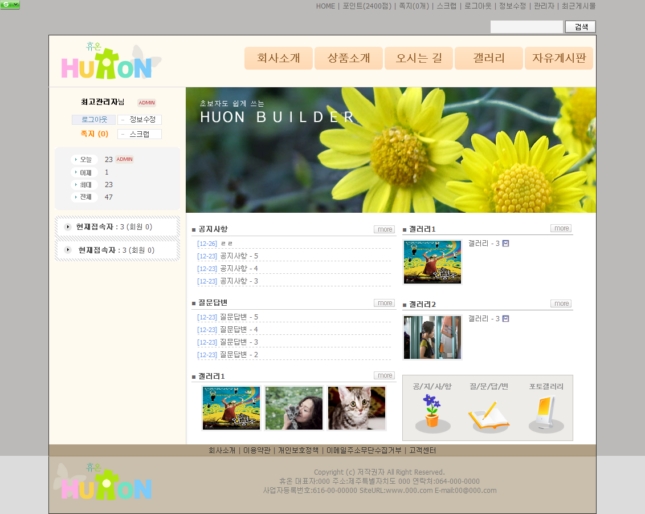Screen dimensions: 645x514
Task: Go to the 자유게시판 navigation tab
Action: point(558,58)
